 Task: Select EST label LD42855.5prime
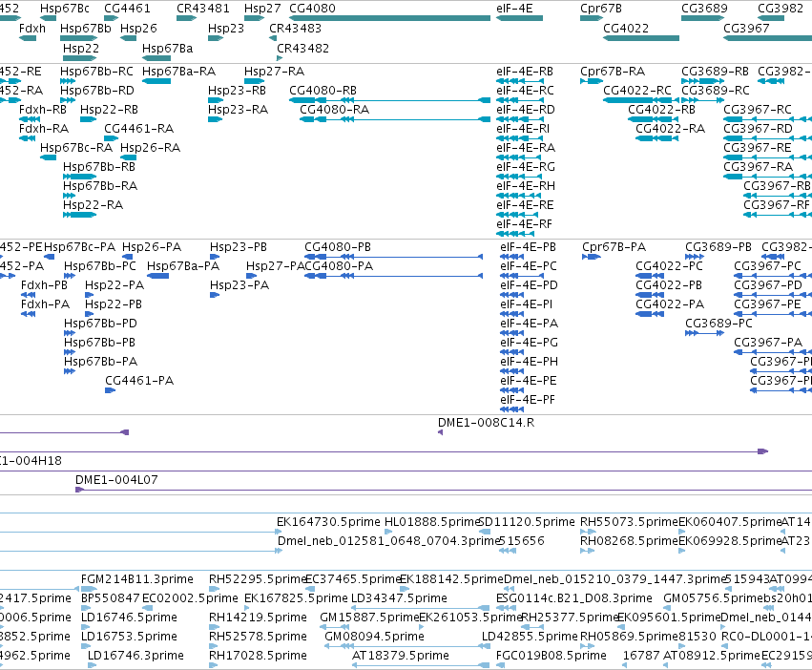click(530, 637)
